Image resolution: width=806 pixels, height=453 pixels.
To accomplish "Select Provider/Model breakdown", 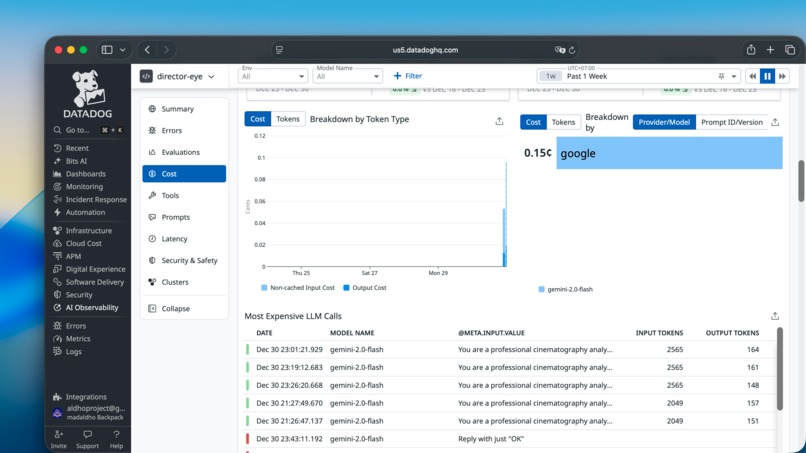I will tap(664, 122).
